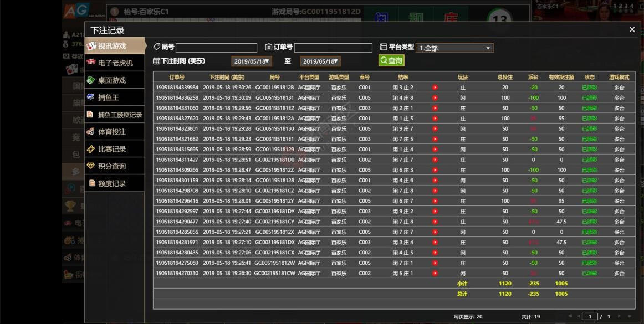Image resolution: width=644 pixels, height=324 pixels.
Task: Play replay for order 190518194315695
Action: point(435,150)
